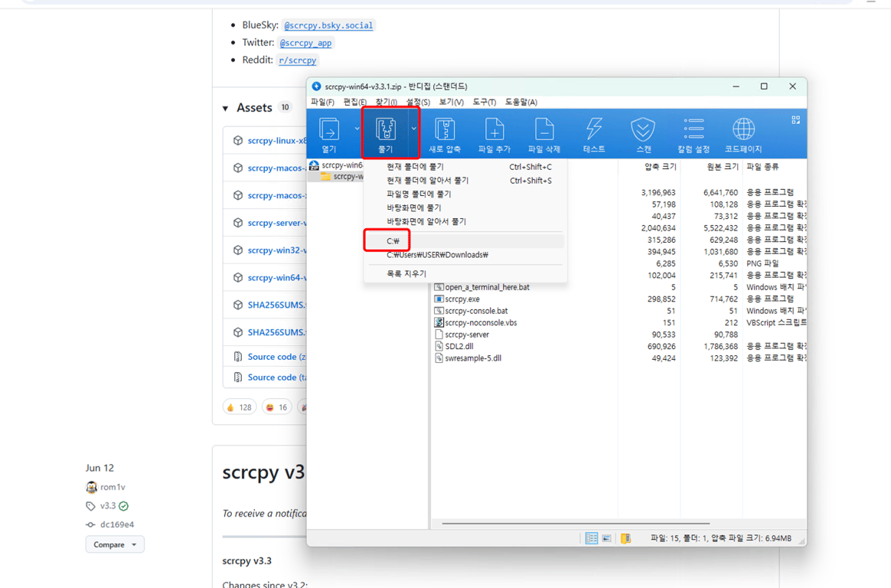Open the 파일(F) menu

tap(322, 103)
